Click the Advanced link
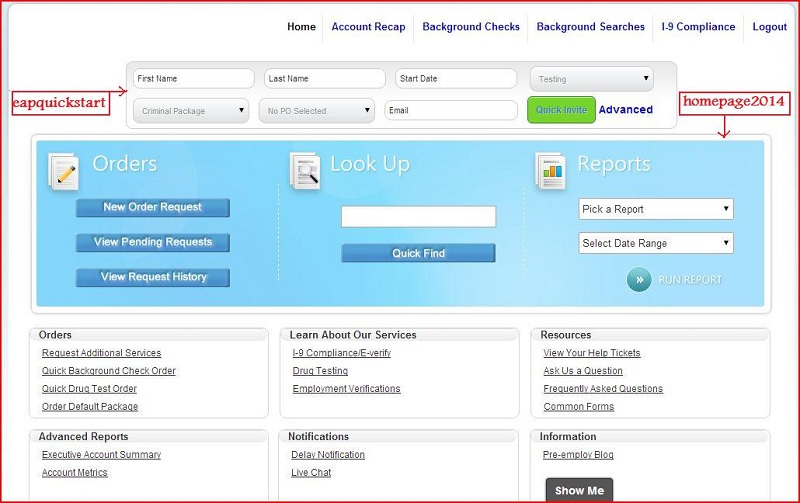 (626, 110)
